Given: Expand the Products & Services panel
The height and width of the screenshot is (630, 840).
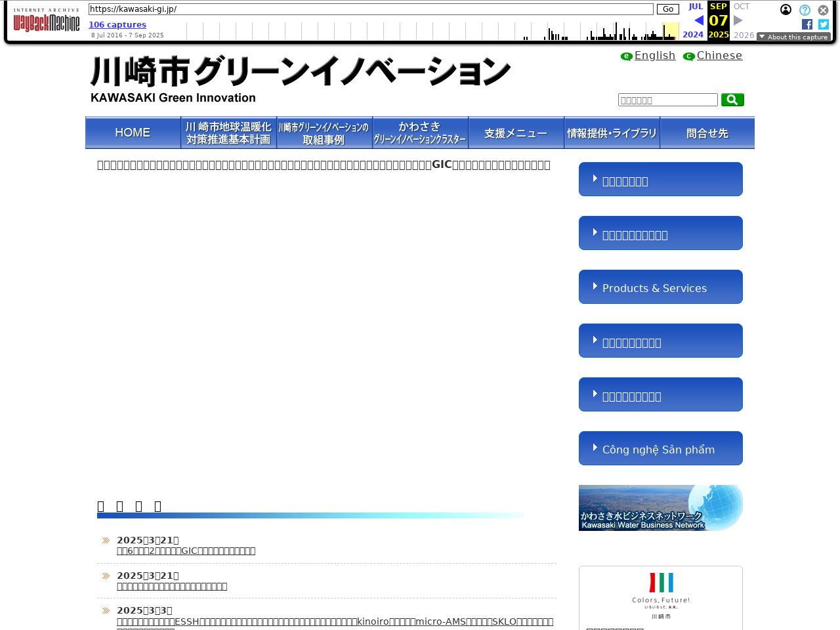Looking at the screenshot, I should coord(660,287).
